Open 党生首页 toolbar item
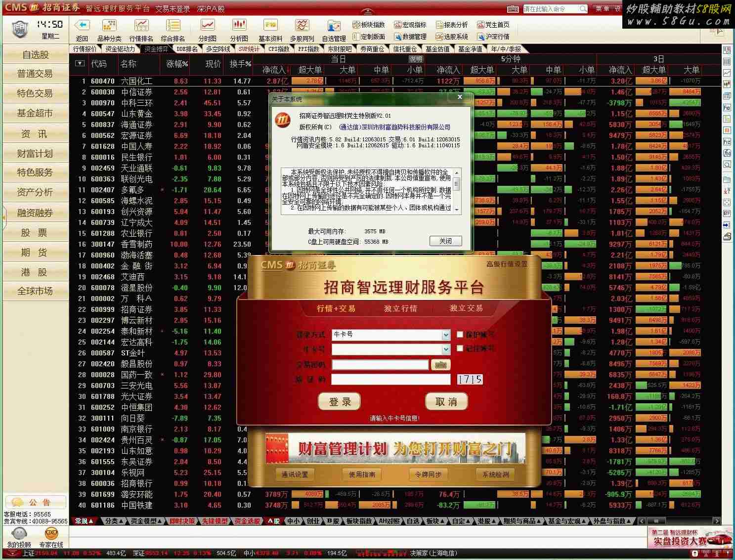Viewport: 735px width, 560px height. (493, 25)
